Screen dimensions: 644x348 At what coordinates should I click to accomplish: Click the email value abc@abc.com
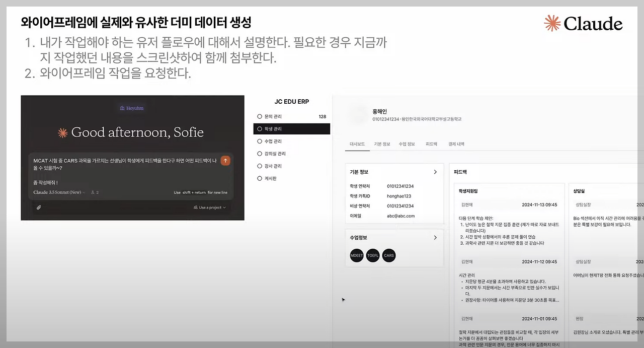coord(400,216)
